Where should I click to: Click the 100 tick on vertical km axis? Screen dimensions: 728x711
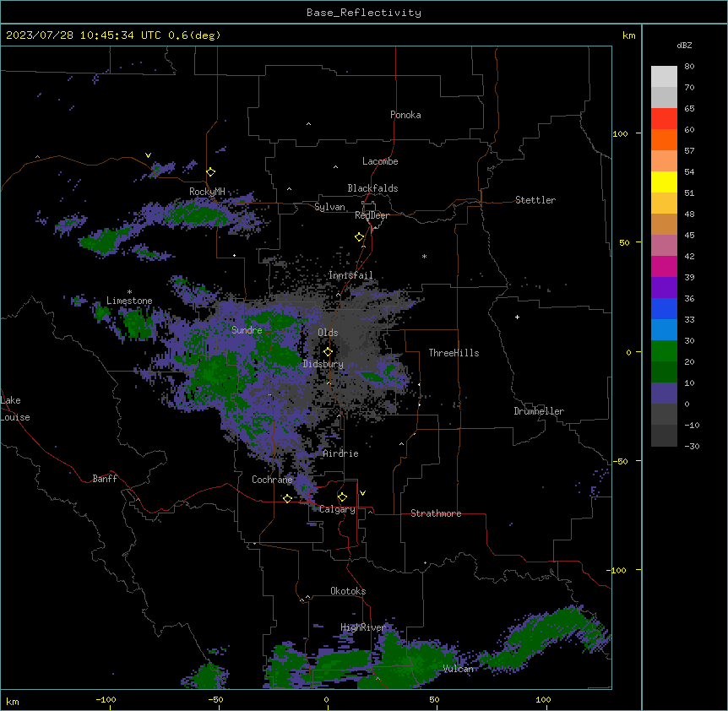click(620, 133)
